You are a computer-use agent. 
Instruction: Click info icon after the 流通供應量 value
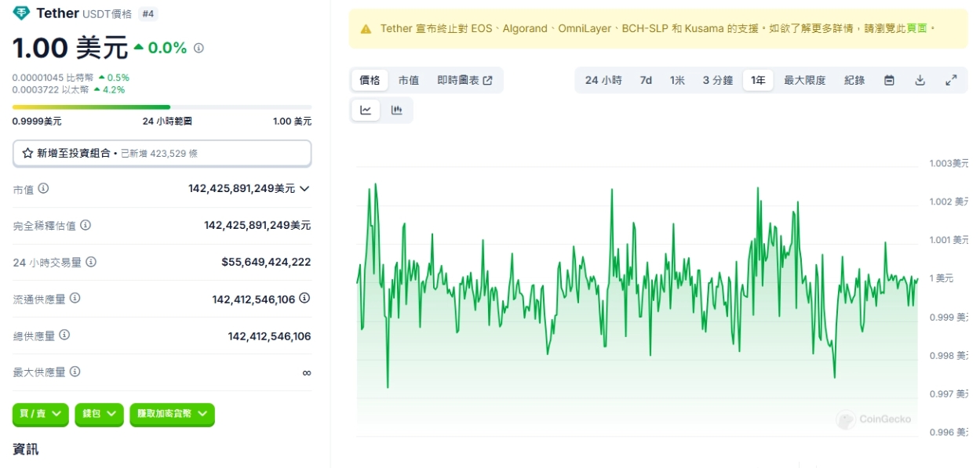coord(304,298)
